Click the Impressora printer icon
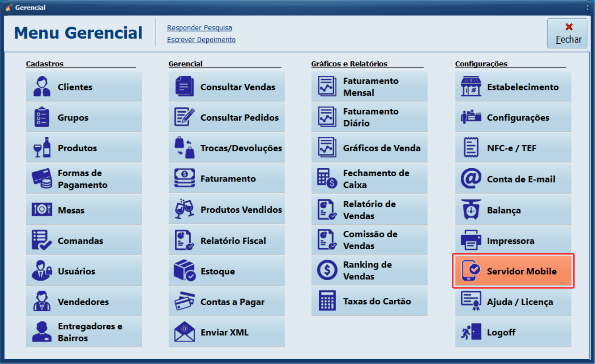Screen dimensions: 595x364 click(471, 241)
